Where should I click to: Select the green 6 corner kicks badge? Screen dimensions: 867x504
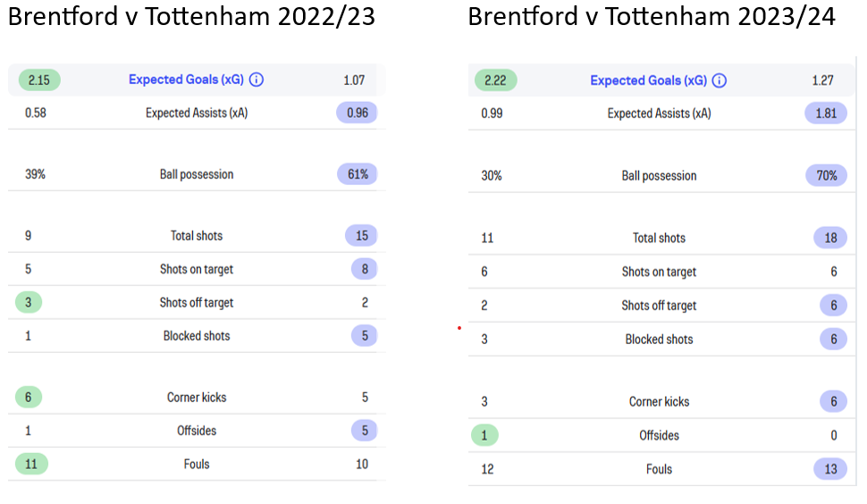29,398
